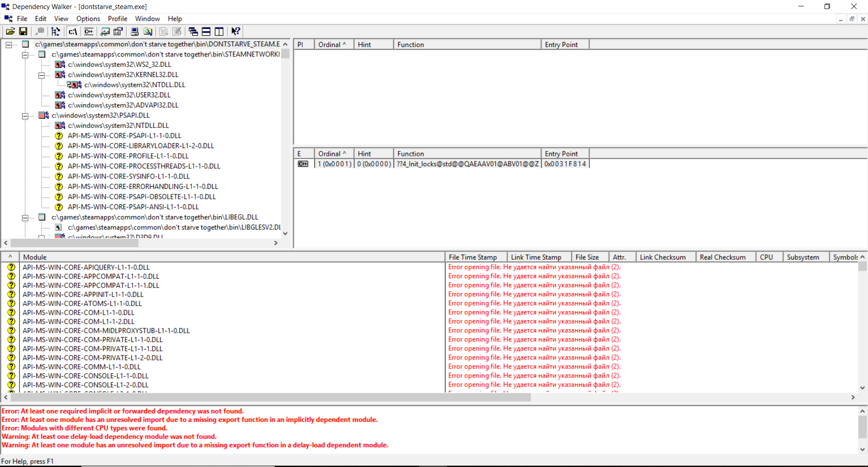
Task: Click the Open file toolbar icon
Action: pyautogui.click(x=10, y=31)
